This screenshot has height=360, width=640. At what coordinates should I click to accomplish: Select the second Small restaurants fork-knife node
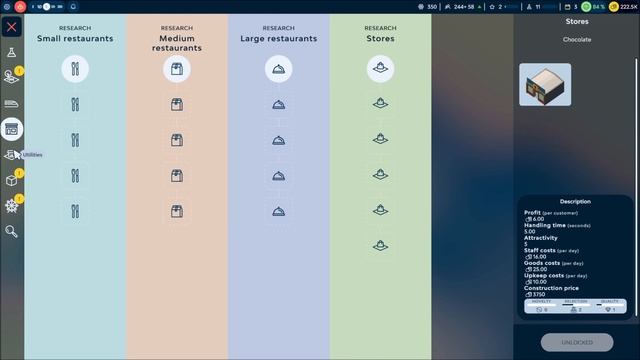coord(75,104)
